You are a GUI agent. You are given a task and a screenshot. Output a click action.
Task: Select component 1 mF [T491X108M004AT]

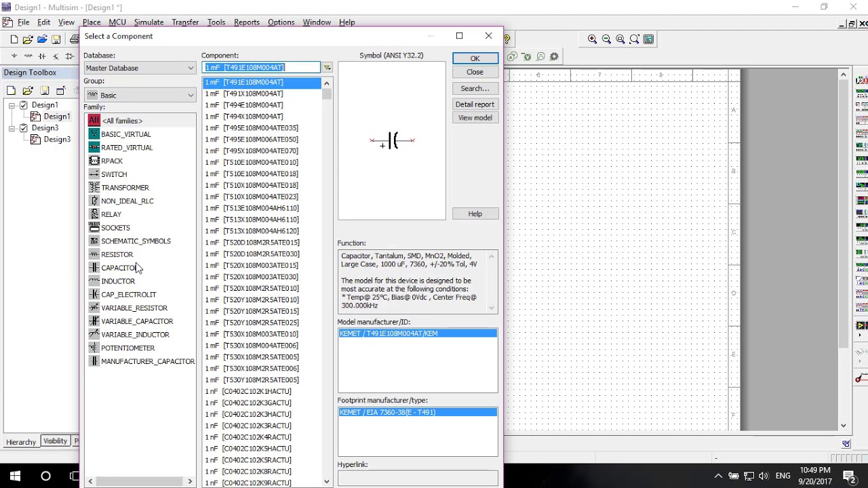point(244,94)
